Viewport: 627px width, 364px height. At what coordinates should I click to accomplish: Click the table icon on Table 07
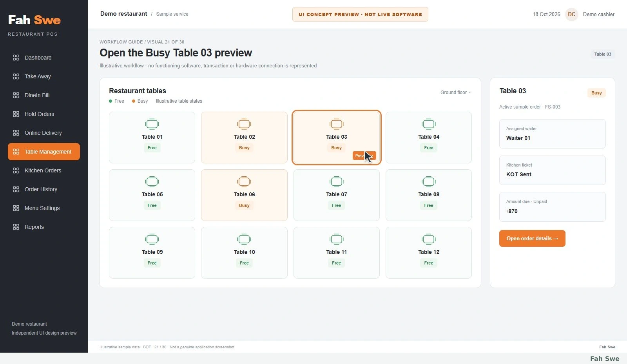tap(337, 182)
